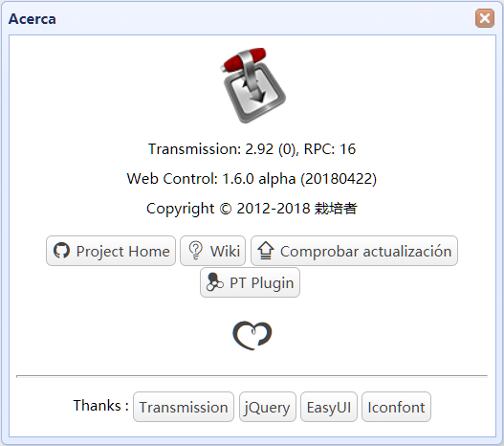Click the GitHub octocat icon
The height and width of the screenshot is (446, 504).
click(61, 251)
